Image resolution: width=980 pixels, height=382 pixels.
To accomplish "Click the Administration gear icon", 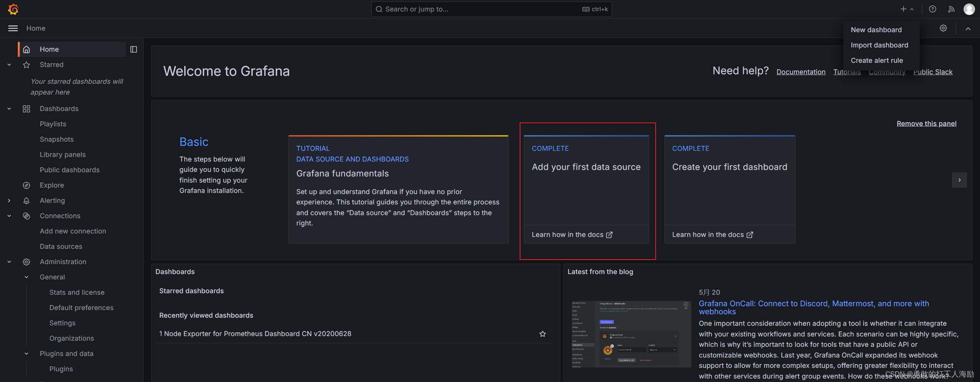I will coord(26,262).
